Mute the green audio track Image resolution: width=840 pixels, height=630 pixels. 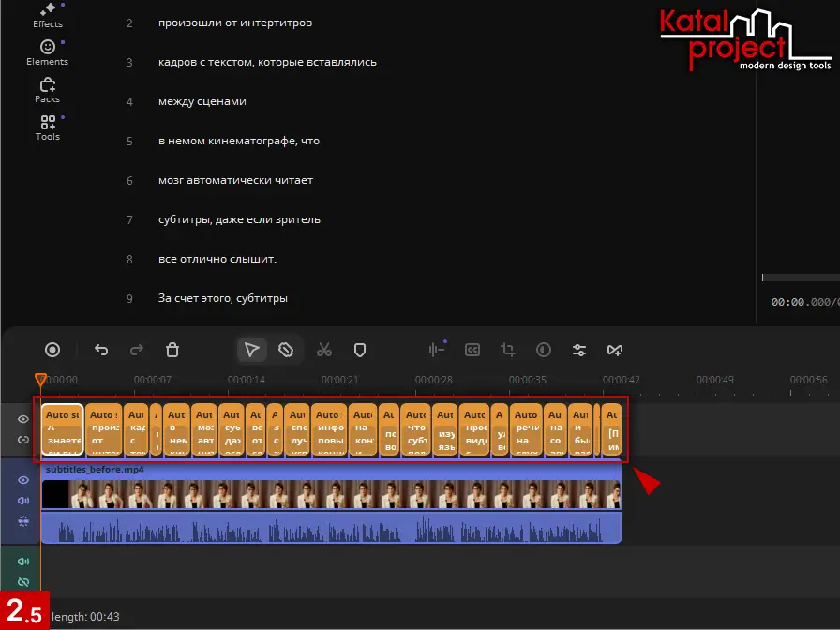coord(23,562)
